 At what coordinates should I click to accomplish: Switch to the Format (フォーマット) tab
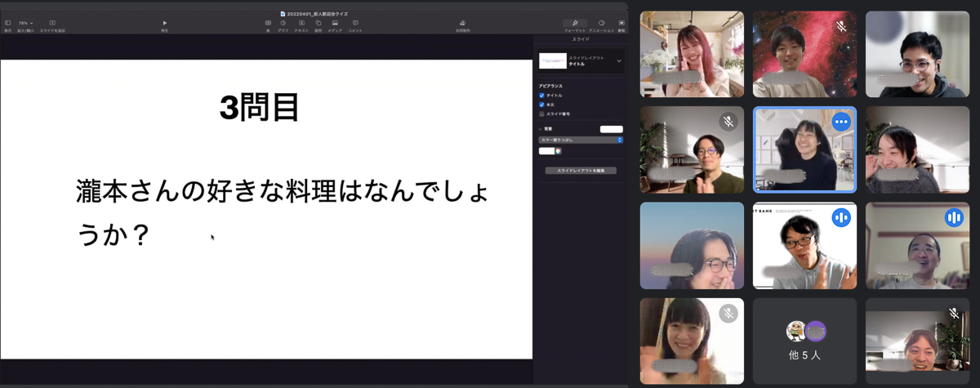pyautogui.click(x=575, y=25)
